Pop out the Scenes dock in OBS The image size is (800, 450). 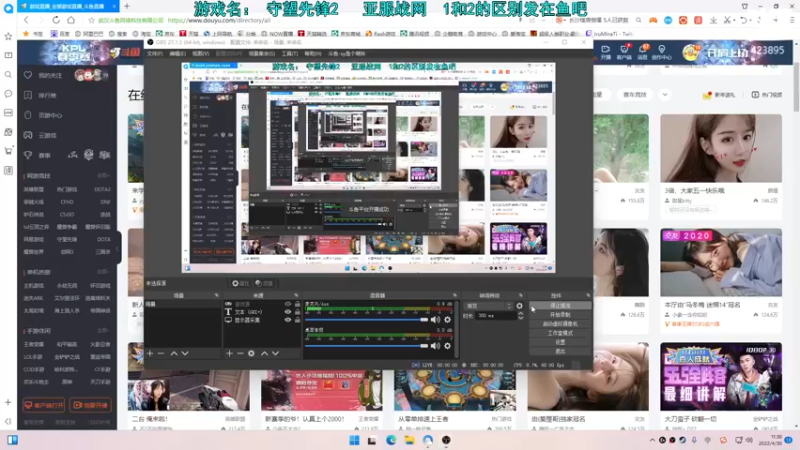217,295
